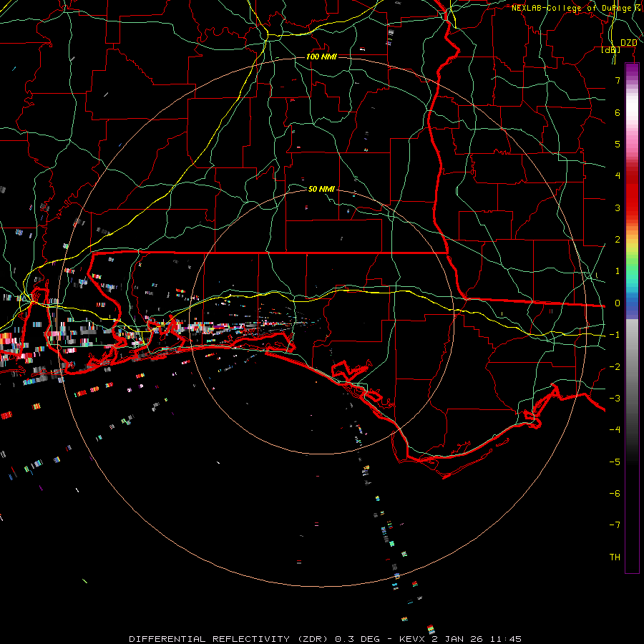Screen dimensions: 644x644
Task: Click the '11:45' timestamp text
Action: tap(506, 639)
